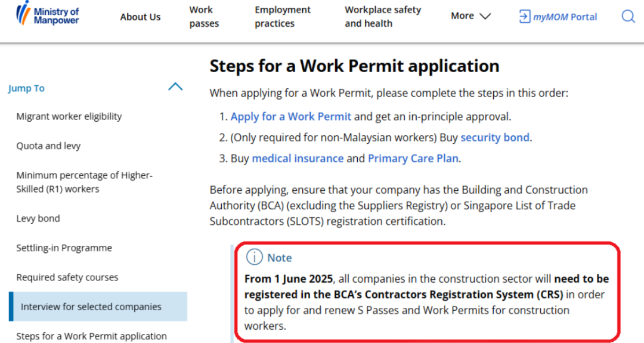The image size is (644, 343).
Task: Collapse the Jump To section chevron
Action: 175,87
